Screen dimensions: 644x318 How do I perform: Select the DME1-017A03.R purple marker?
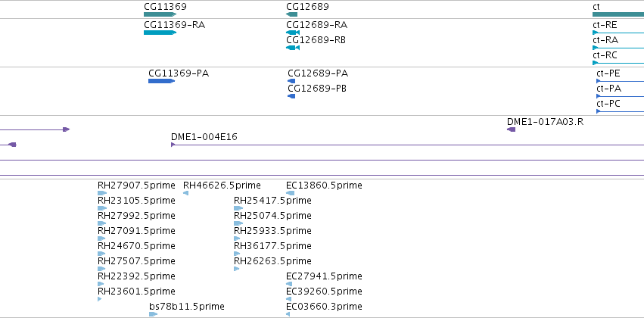(x=511, y=129)
